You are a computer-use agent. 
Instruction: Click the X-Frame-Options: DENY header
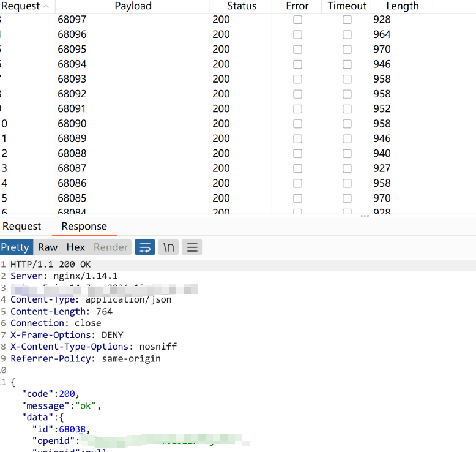(x=67, y=335)
